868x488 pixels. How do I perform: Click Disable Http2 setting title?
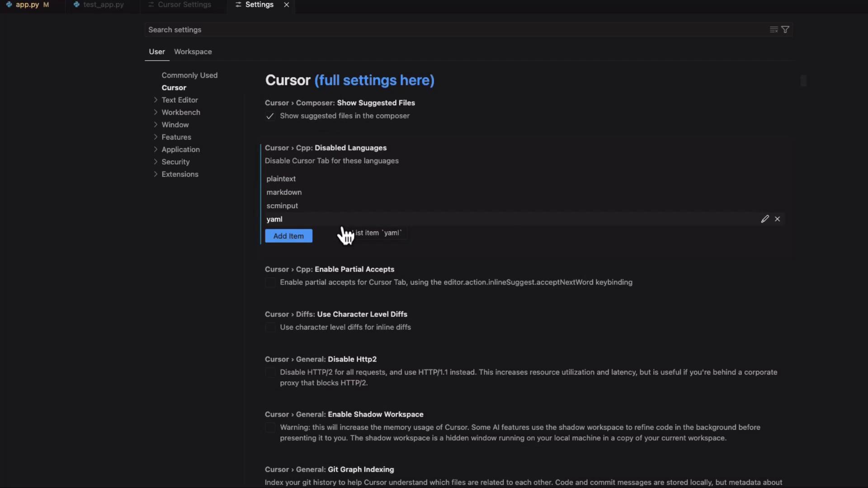[352, 360]
